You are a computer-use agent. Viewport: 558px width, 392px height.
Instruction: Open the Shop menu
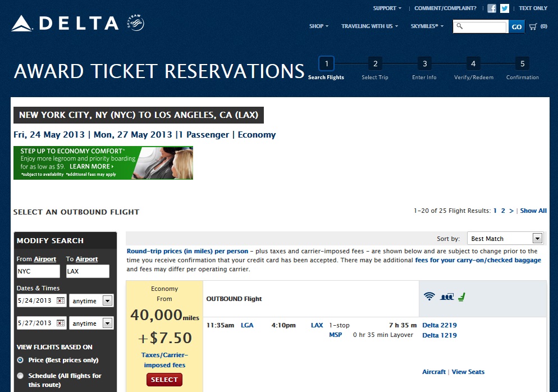pyautogui.click(x=318, y=26)
